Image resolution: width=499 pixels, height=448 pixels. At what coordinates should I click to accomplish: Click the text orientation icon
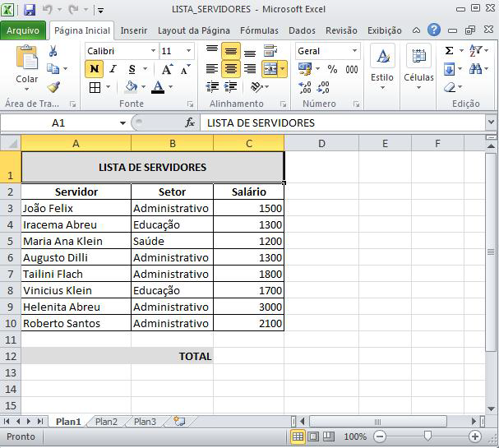pos(256,86)
